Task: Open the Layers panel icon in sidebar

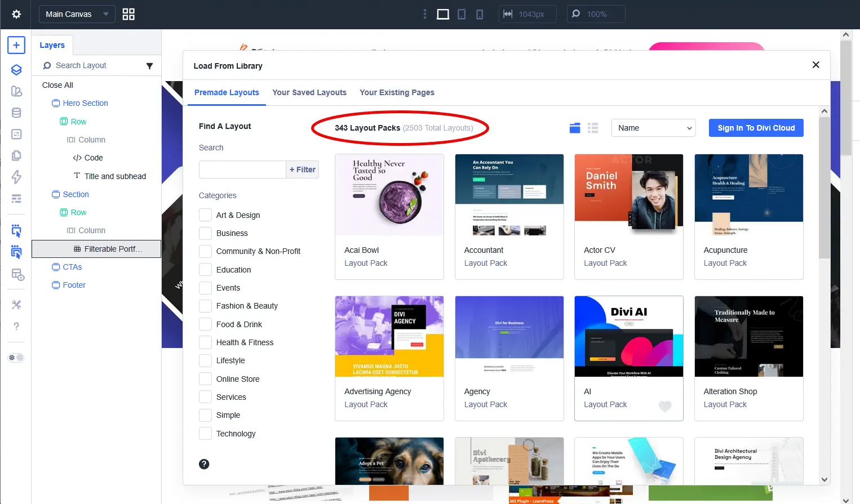Action: tap(16, 70)
